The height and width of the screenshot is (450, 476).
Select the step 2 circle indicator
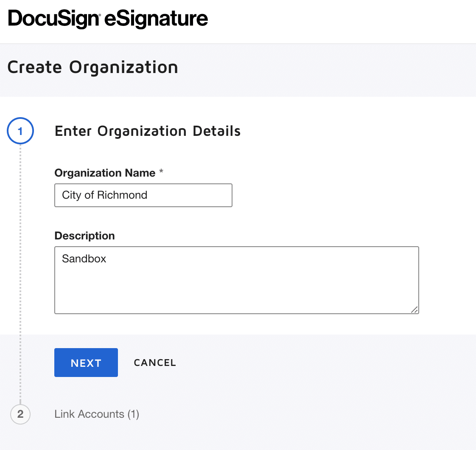pos(20,414)
